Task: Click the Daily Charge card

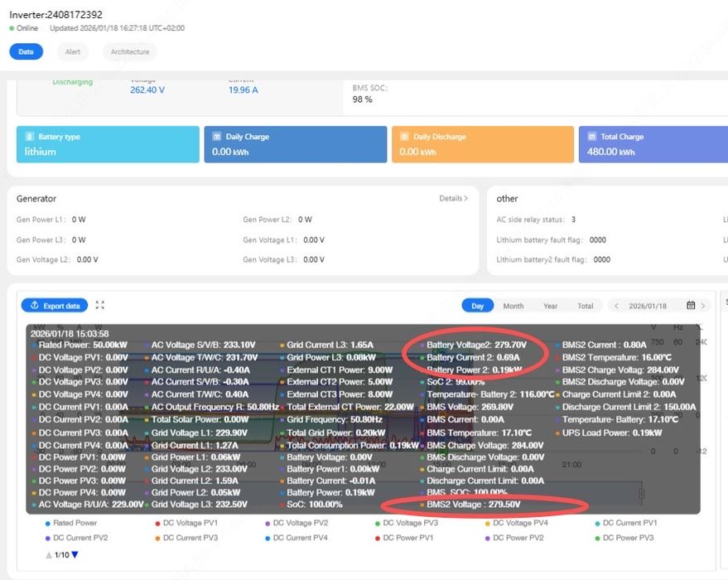Action: tap(296, 144)
